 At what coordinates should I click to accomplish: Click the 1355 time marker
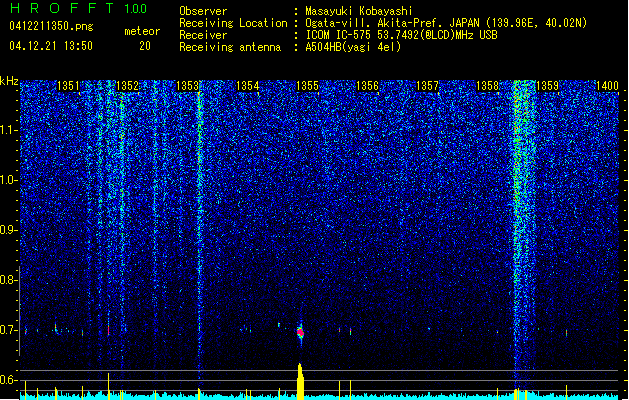[x=307, y=85]
